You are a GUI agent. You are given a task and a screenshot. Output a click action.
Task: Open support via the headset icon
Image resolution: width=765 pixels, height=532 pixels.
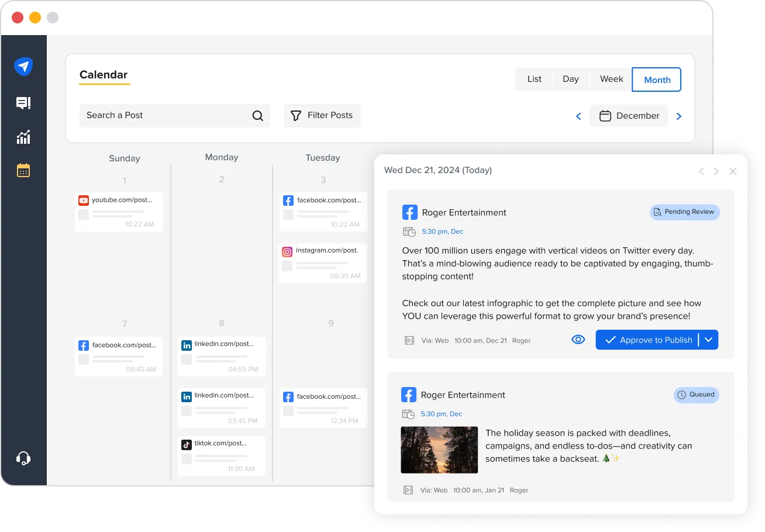(23, 459)
